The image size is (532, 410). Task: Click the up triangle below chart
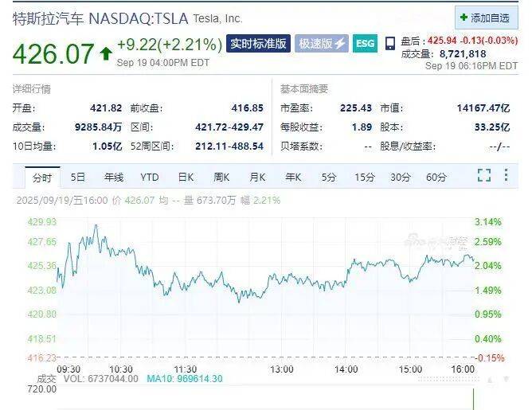click(x=490, y=381)
